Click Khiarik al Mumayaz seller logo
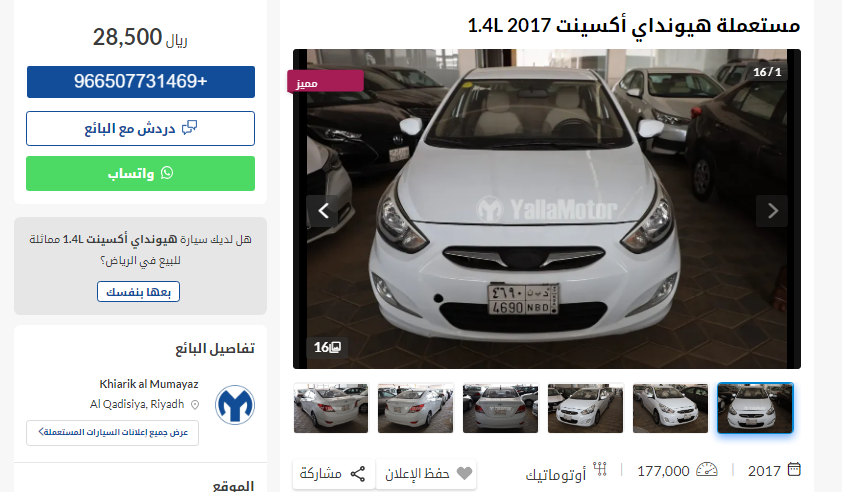This screenshot has height=492, width=842. pyautogui.click(x=235, y=404)
